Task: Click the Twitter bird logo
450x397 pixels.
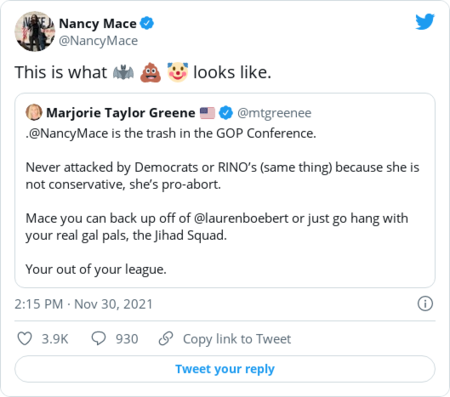Action: 425,22
